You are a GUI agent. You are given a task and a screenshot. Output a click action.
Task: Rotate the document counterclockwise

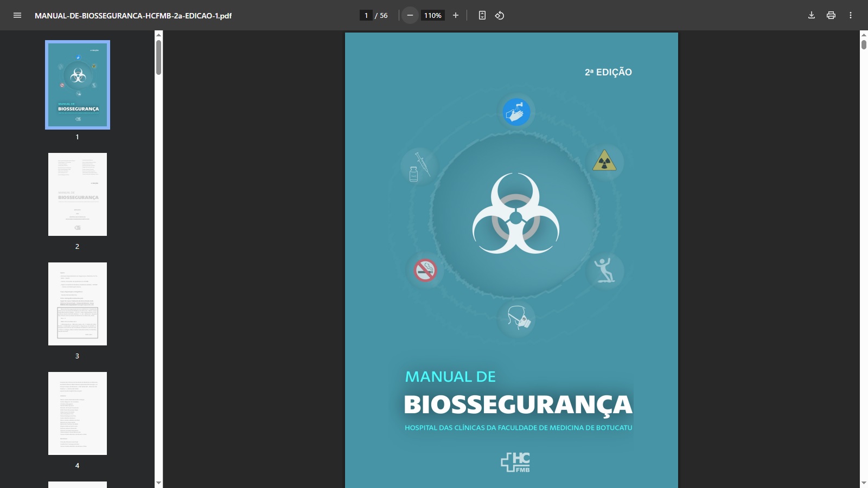(500, 15)
